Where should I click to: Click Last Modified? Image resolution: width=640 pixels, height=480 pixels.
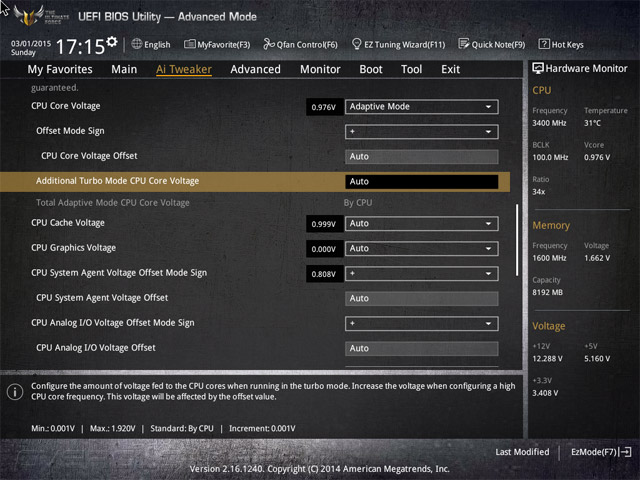click(522, 452)
